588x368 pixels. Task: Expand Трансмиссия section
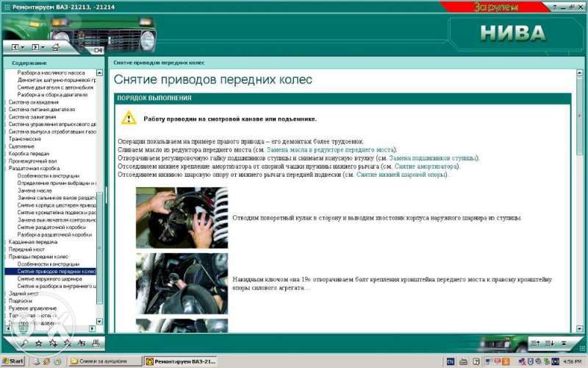click(x=24, y=138)
